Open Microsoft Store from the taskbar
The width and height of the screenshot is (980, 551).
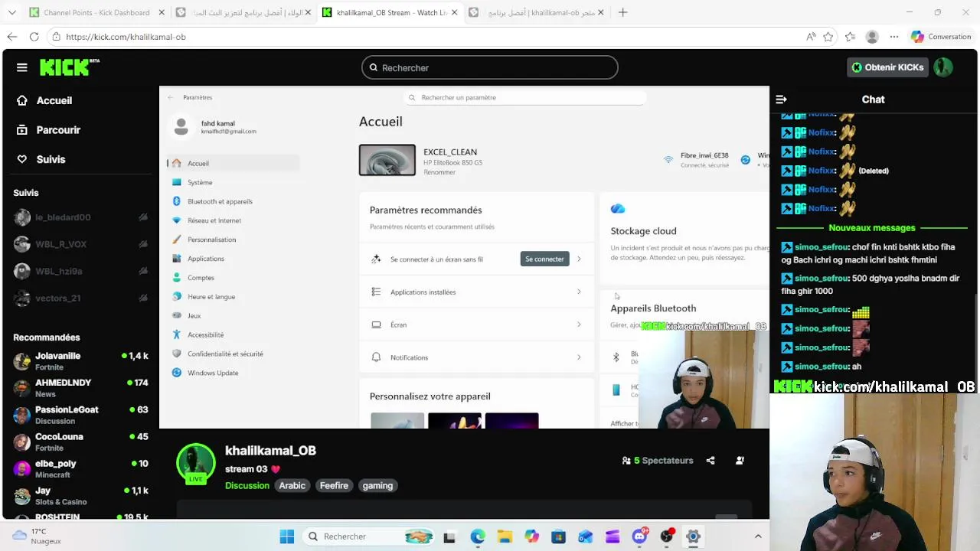click(558, 536)
